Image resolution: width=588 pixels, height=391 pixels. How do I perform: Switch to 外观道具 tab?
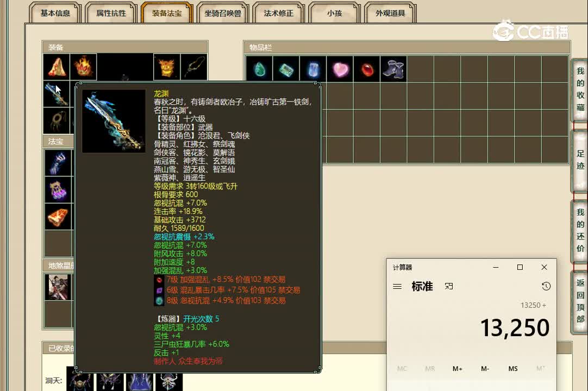pos(390,13)
